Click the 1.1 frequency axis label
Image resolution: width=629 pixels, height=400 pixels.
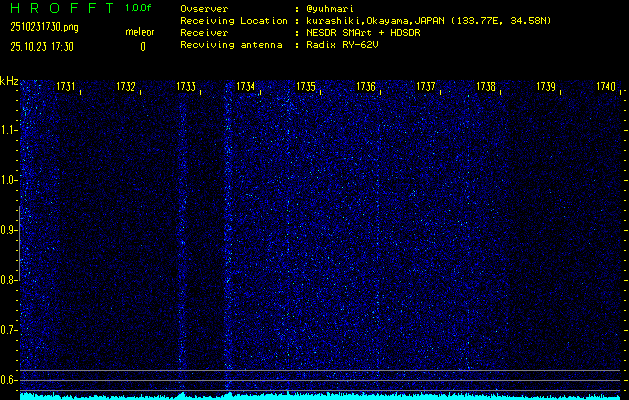[8, 130]
